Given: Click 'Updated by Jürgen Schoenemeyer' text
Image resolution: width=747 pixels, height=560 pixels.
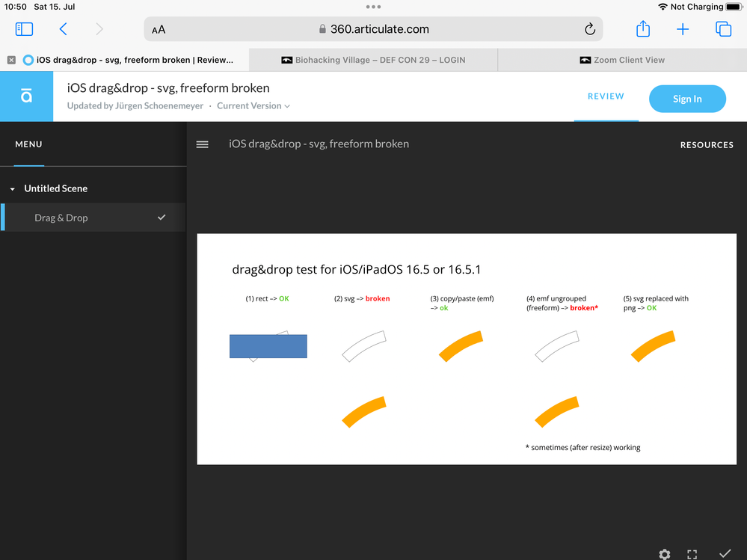Looking at the screenshot, I should click(x=135, y=105).
